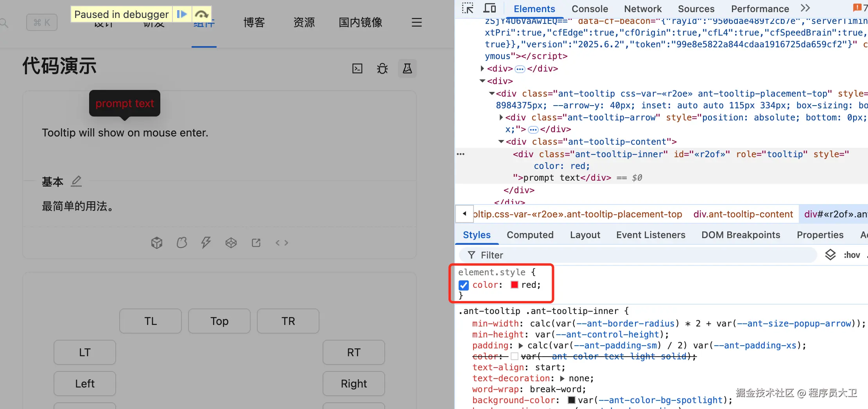The width and height of the screenshot is (868, 409).
Task: Click the Right placement button
Action: tap(354, 384)
